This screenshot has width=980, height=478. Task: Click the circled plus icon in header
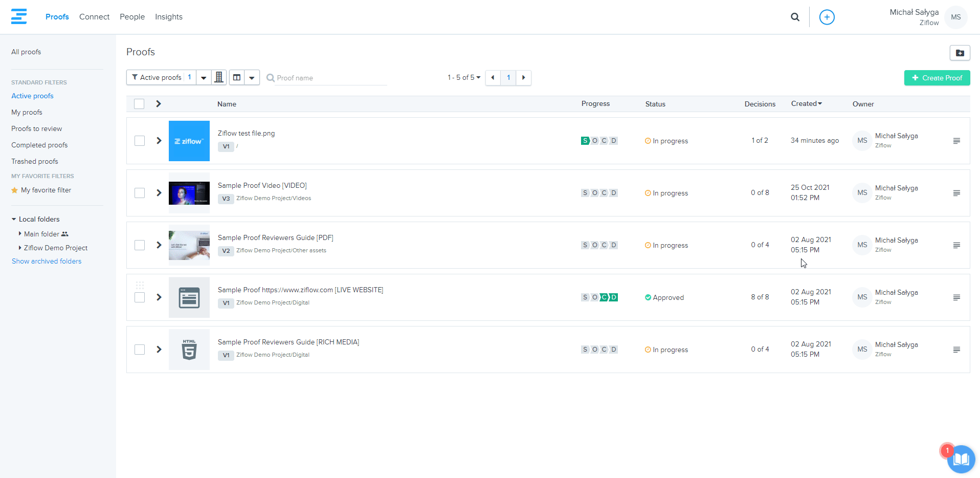827,17
